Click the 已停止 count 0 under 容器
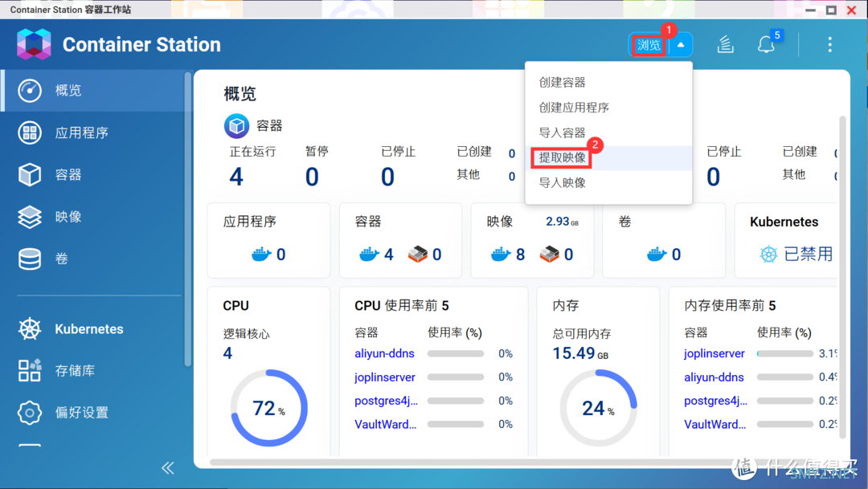 click(x=387, y=177)
